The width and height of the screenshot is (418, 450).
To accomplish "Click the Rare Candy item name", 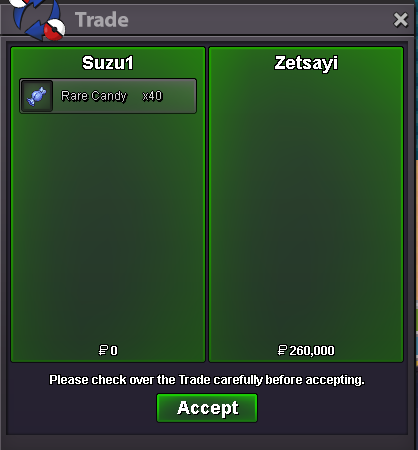I will 94,96.
